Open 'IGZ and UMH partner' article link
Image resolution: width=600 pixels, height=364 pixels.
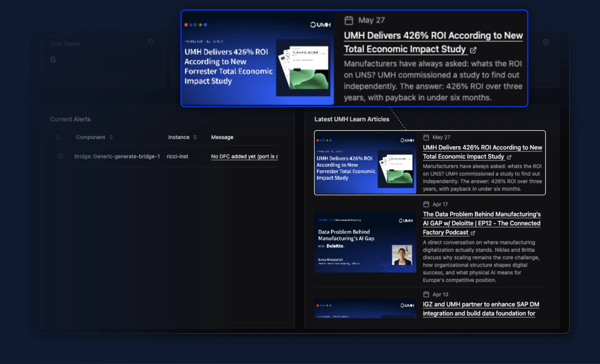481,309
